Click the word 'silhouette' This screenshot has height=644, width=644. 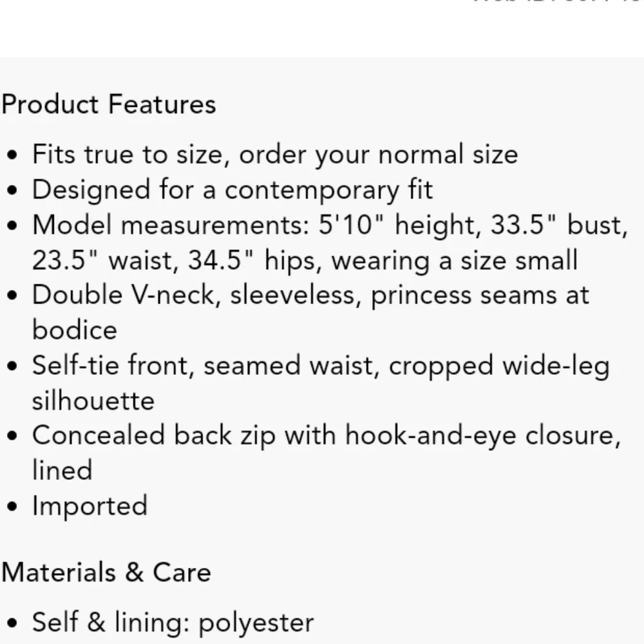[x=93, y=401]
